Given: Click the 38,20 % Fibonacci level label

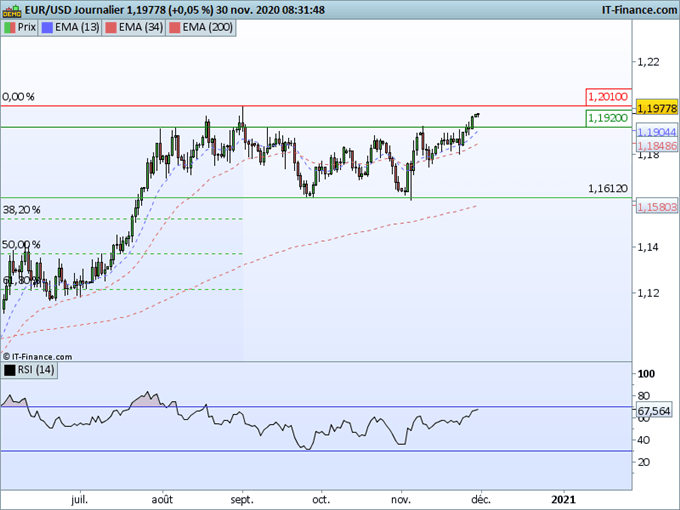Looking at the screenshot, I should click(22, 210).
